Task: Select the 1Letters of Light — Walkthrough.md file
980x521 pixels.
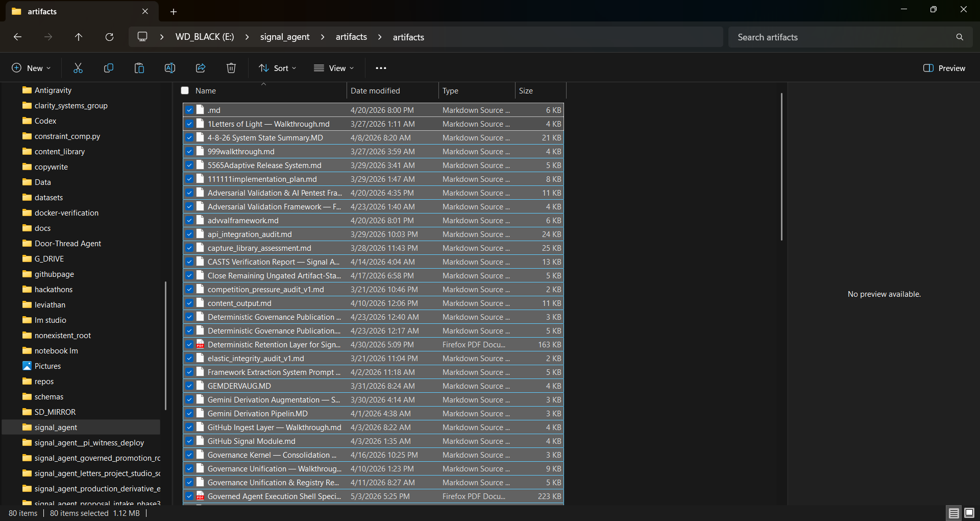Action: pos(373,124)
